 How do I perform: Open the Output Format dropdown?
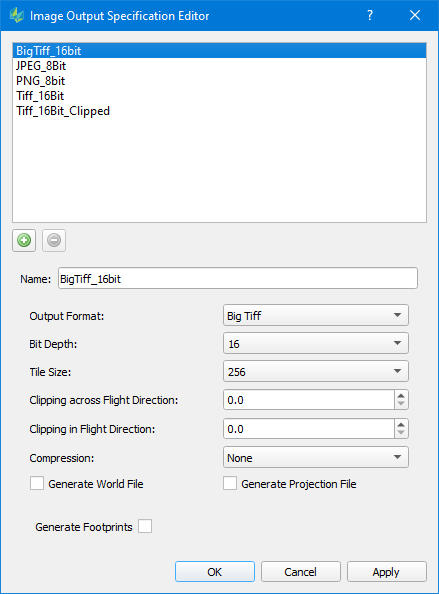click(x=316, y=315)
